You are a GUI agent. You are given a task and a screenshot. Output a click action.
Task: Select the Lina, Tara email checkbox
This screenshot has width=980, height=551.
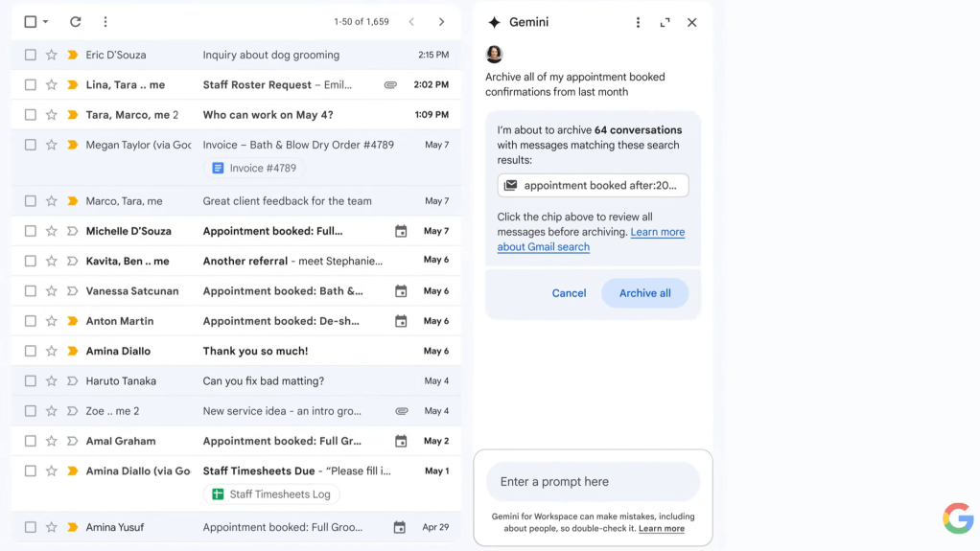(x=30, y=85)
